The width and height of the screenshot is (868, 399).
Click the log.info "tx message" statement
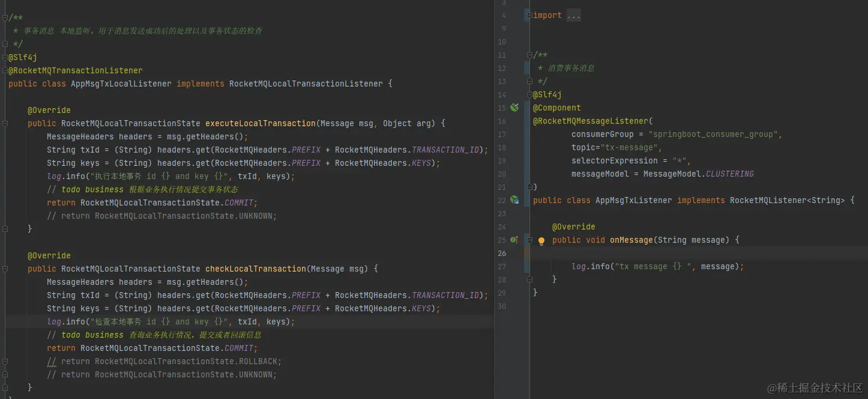click(x=658, y=266)
